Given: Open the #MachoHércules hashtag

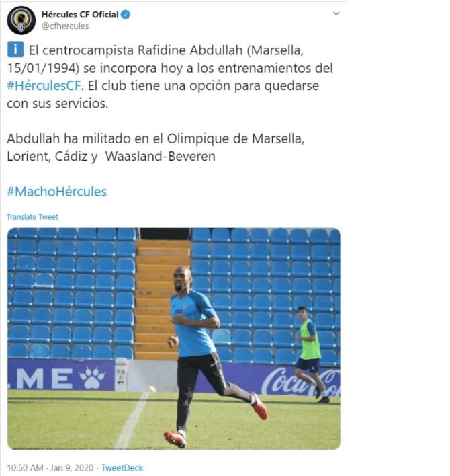Looking at the screenshot, I should pyautogui.click(x=57, y=192).
